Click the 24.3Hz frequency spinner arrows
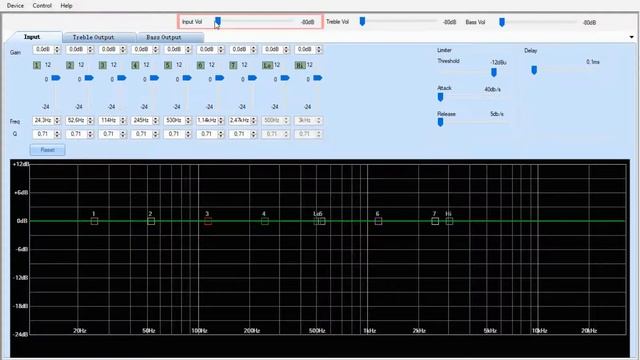Viewport: 640px width, 360px height. click(x=57, y=120)
